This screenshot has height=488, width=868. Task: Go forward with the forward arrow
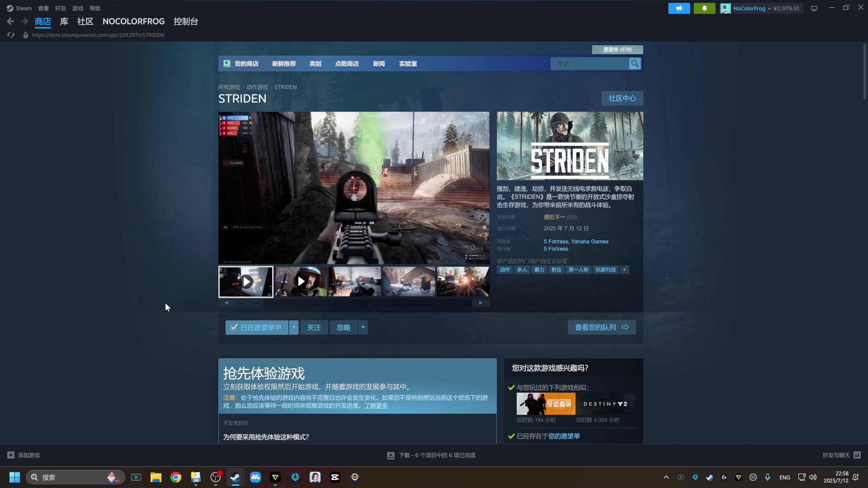(25, 21)
